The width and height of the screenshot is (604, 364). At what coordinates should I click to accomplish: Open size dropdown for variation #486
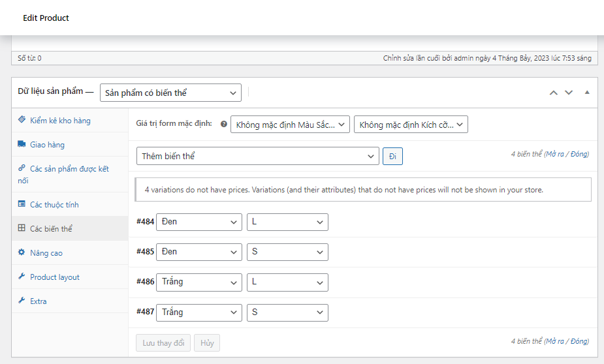[x=287, y=282]
